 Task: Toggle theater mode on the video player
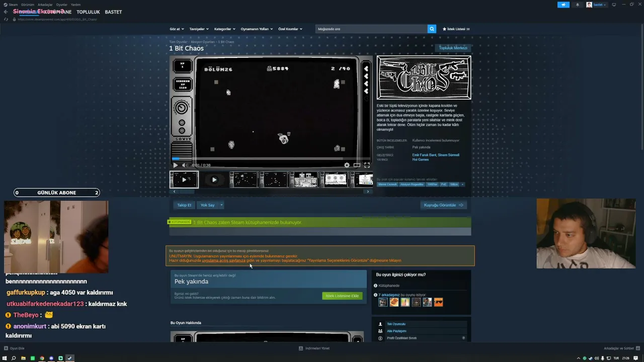pos(357,165)
